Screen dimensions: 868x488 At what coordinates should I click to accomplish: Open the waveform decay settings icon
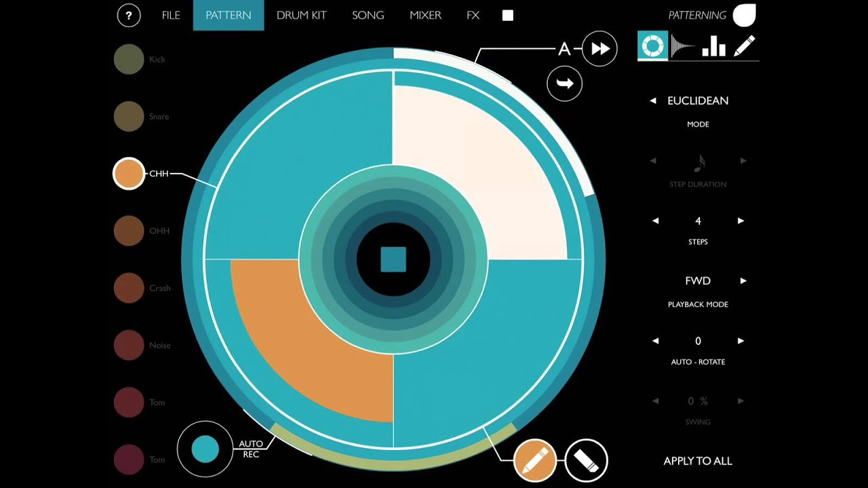tap(683, 46)
